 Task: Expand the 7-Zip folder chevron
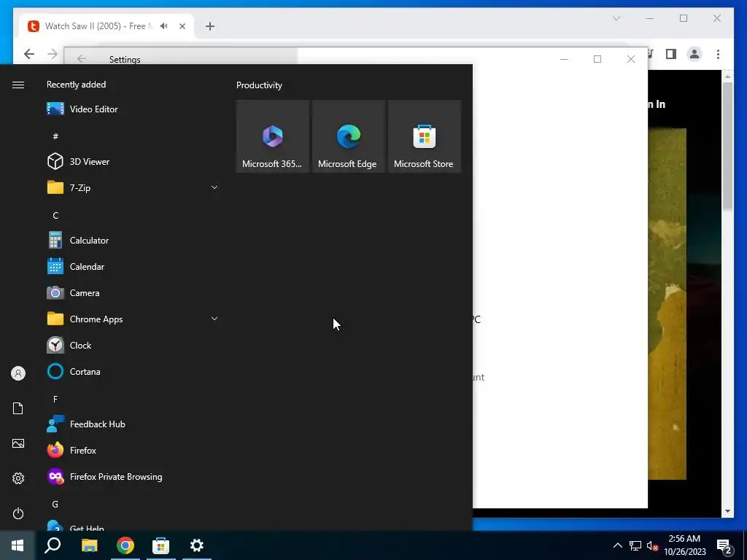point(214,187)
